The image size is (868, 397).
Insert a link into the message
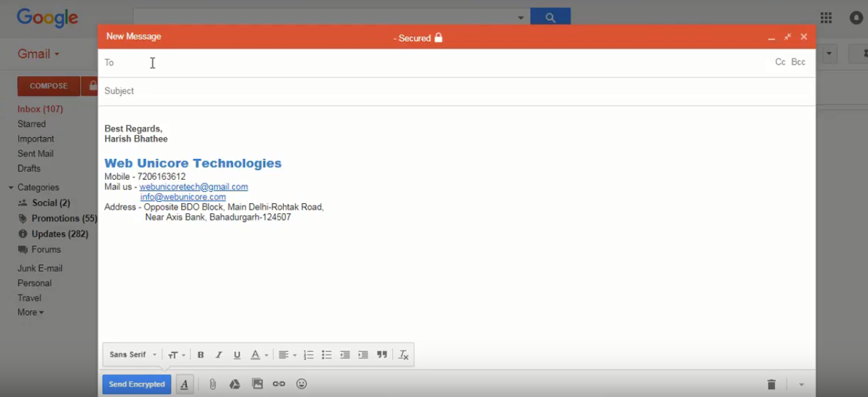coord(279,384)
